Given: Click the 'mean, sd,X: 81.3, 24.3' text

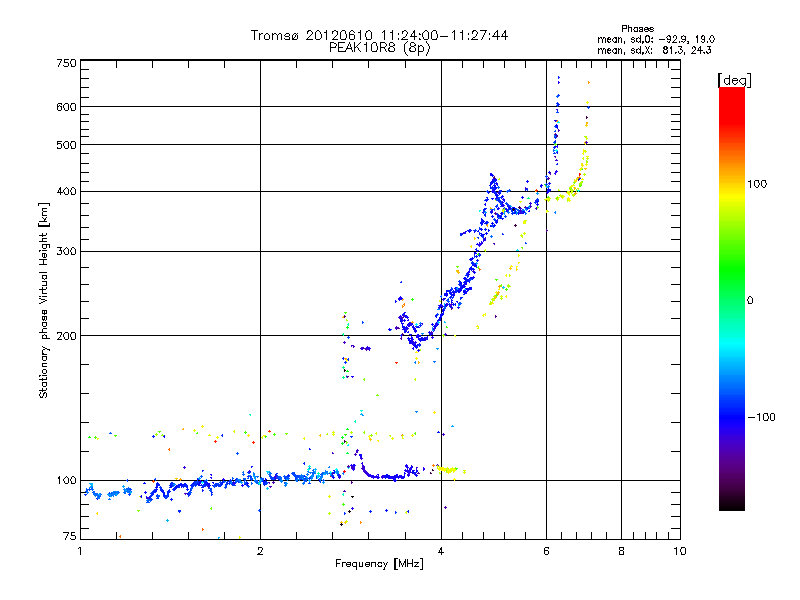Looking at the screenshot, I should point(654,50).
